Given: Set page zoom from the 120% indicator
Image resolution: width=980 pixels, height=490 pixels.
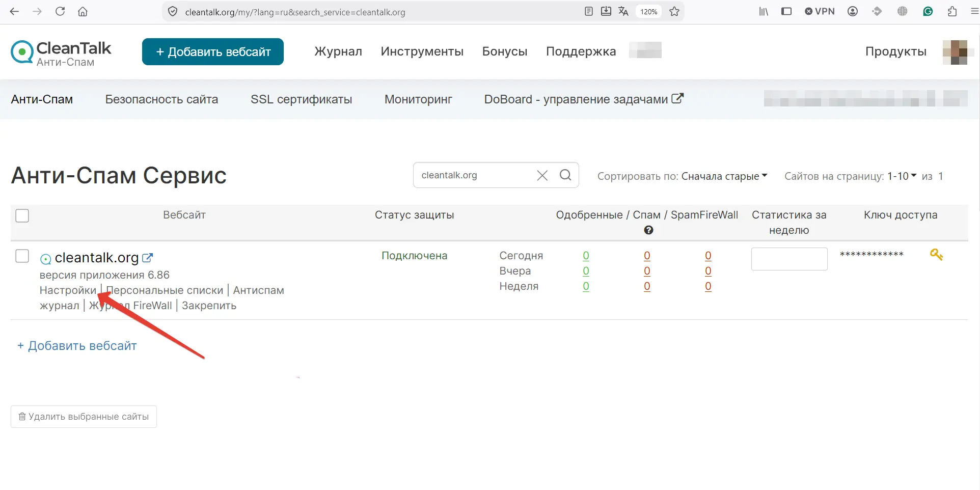Looking at the screenshot, I should coord(649,11).
